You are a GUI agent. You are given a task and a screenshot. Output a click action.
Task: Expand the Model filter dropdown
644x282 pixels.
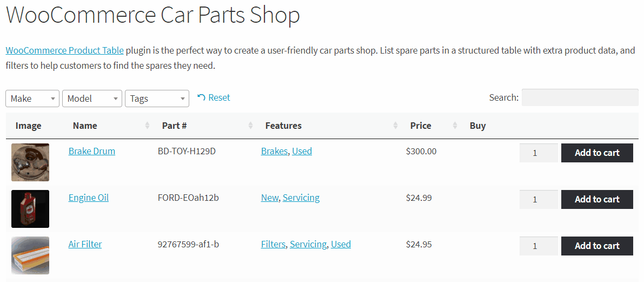92,99
